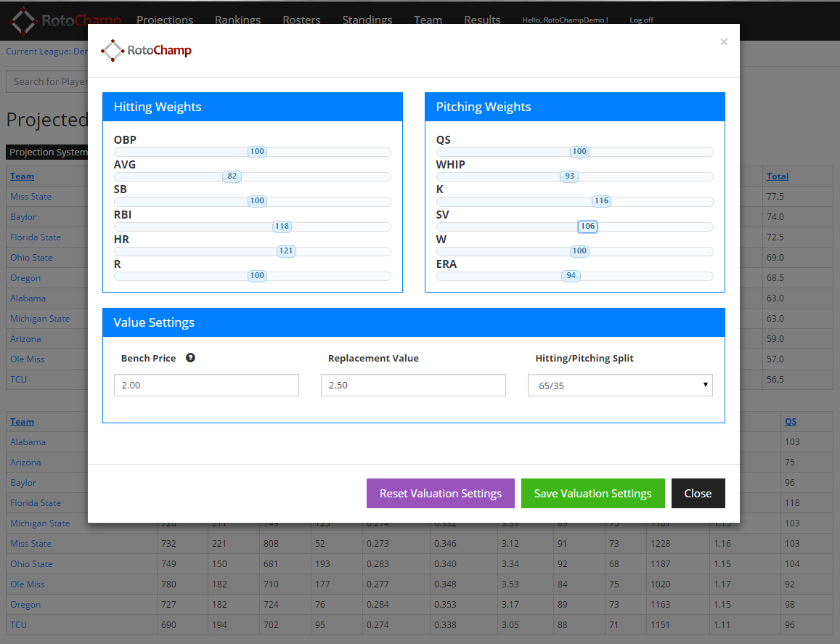The height and width of the screenshot is (644, 840).
Task: Open TCU in the lower stats table
Action: coord(18,624)
